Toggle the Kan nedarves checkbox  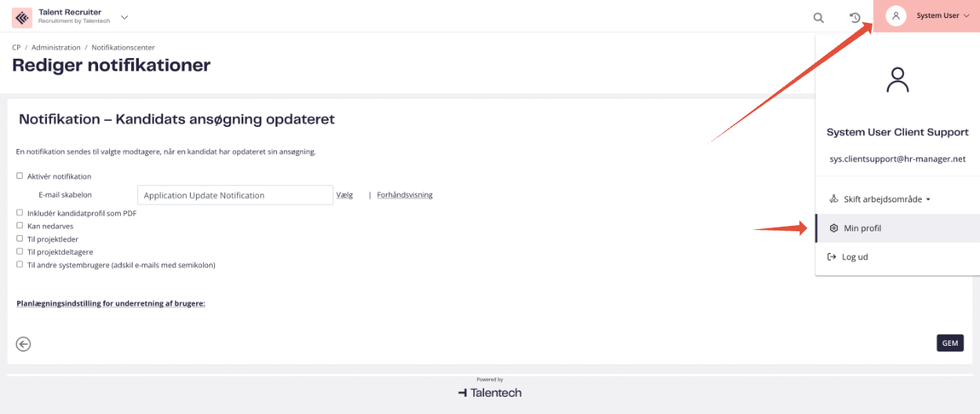[x=20, y=225]
